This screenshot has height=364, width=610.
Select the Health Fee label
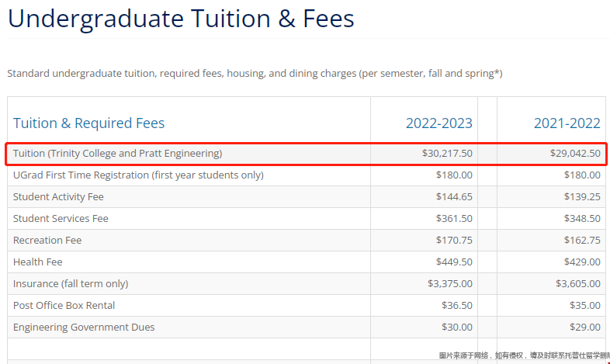[38, 262]
